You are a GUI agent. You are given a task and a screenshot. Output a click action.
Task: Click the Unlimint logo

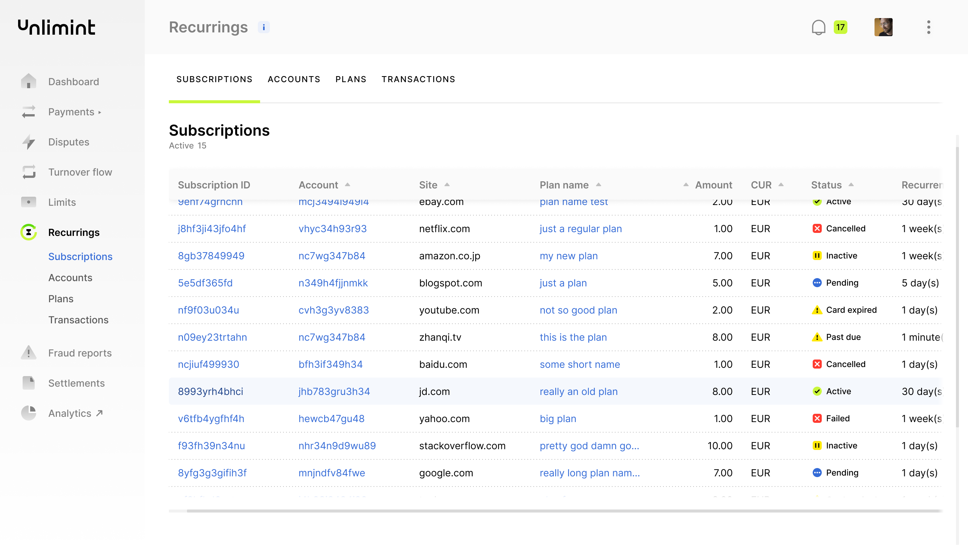point(57,27)
